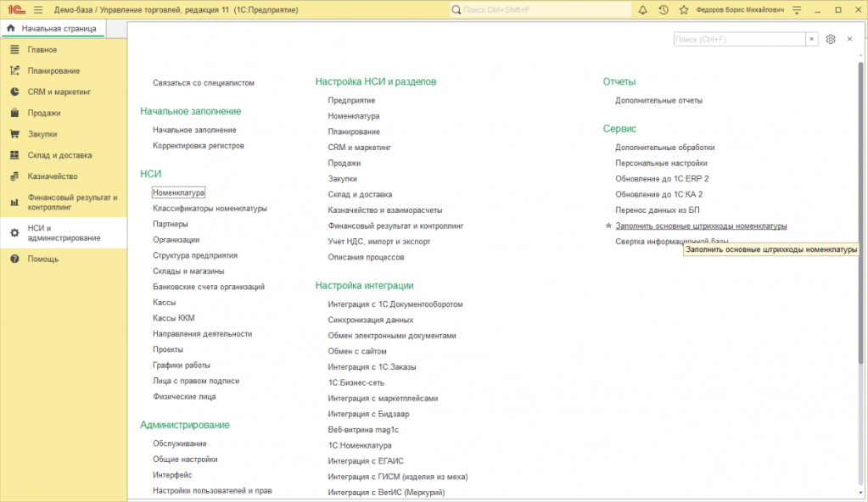
Task: Open Персональные настройки link
Action: click(662, 164)
